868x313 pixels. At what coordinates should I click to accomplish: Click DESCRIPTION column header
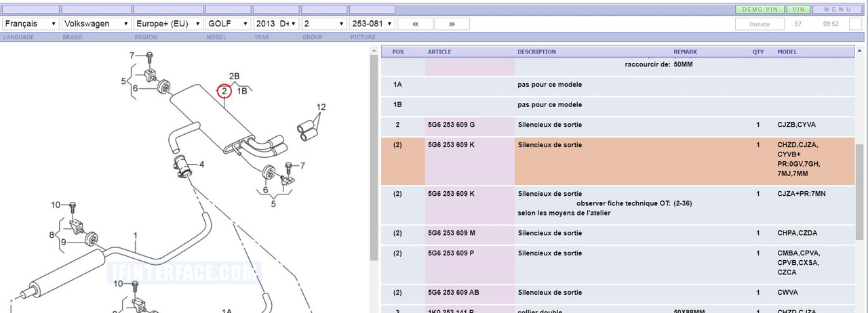pos(536,52)
